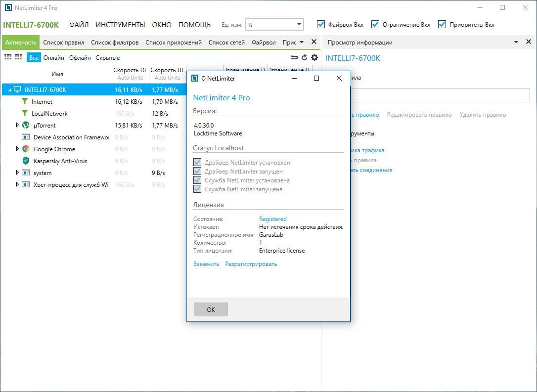
Task: Open the ФАЙЛ menu
Action: 79,25
